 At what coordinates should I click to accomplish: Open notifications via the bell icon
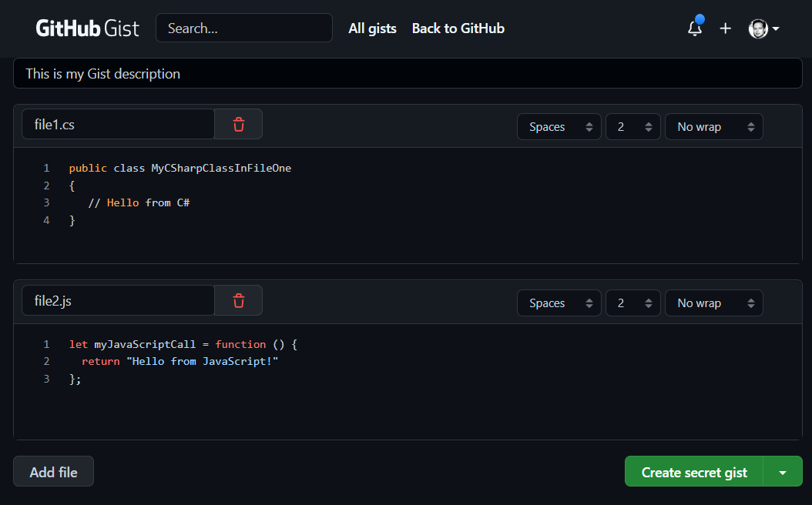[x=694, y=28]
